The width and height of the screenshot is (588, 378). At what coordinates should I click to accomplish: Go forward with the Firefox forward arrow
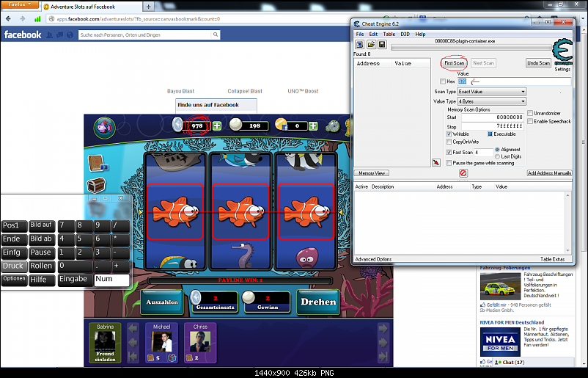click(x=23, y=19)
